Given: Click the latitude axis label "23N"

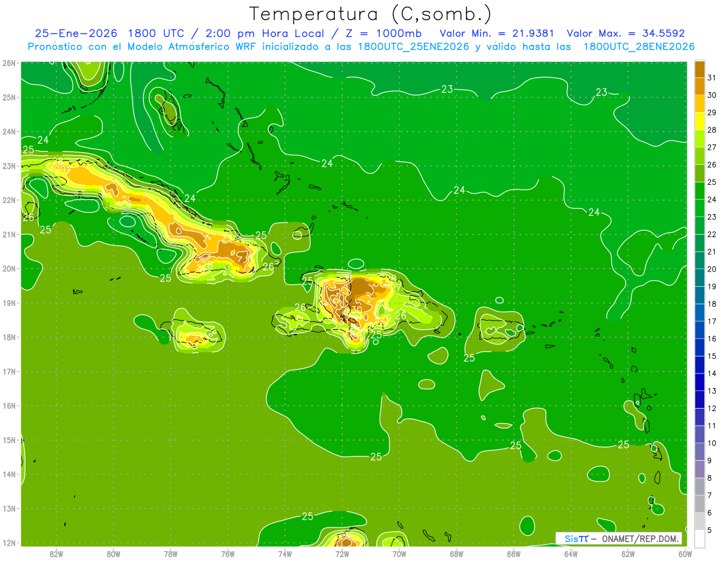Looking at the screenshot, I should [9, 166].
